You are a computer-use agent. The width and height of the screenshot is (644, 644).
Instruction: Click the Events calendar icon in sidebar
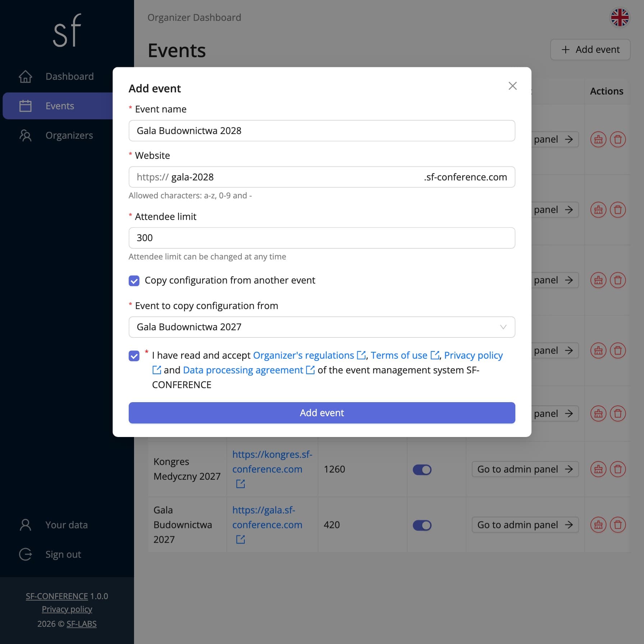(x=26, y=106)
